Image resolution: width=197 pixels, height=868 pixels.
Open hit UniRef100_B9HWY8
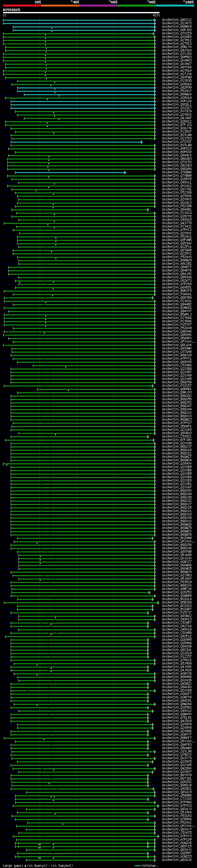[176, 26]
